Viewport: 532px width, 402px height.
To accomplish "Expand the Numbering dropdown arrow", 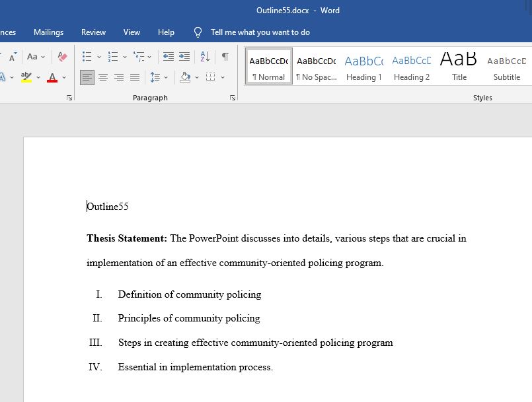I will click(125, 57).
